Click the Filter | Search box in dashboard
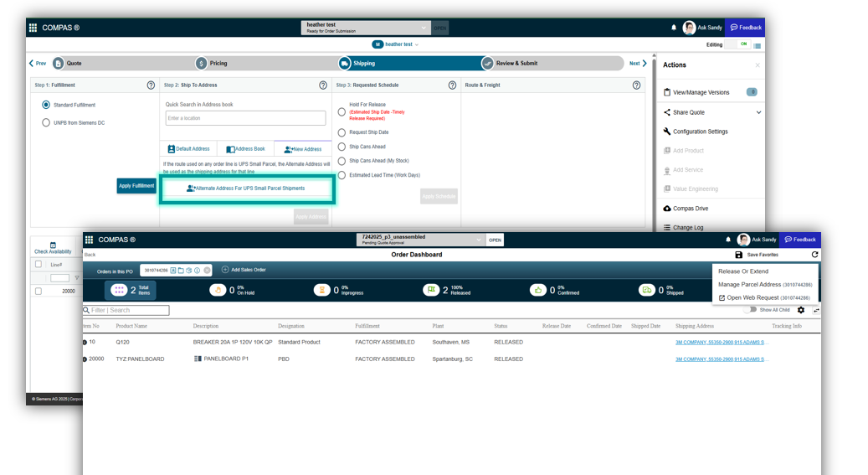Screen dimensions: 868x475 pyautogui.click(x=126, y=310)
